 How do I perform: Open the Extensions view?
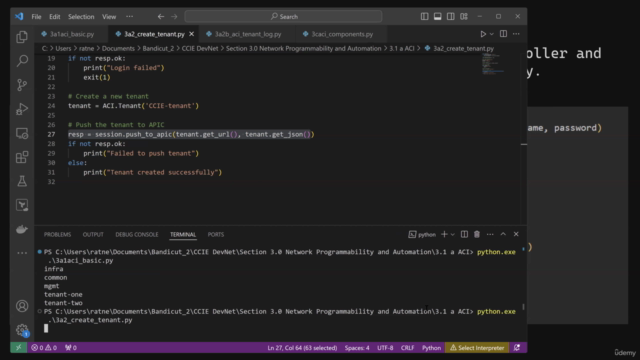22,157
